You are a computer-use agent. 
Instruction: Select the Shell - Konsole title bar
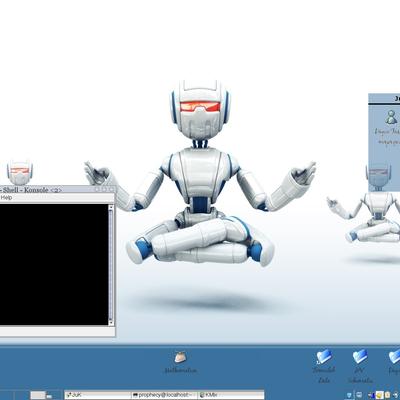(57, 190)
